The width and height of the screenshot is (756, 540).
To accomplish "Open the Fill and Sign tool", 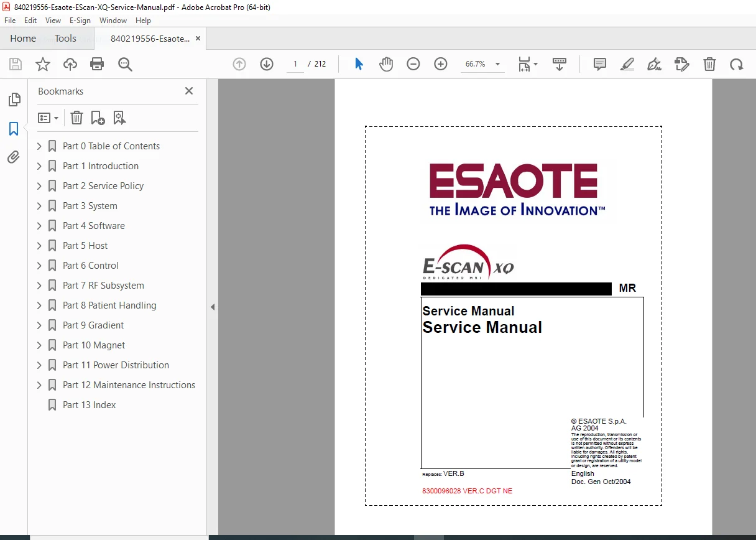I will [x=654, y=64].
